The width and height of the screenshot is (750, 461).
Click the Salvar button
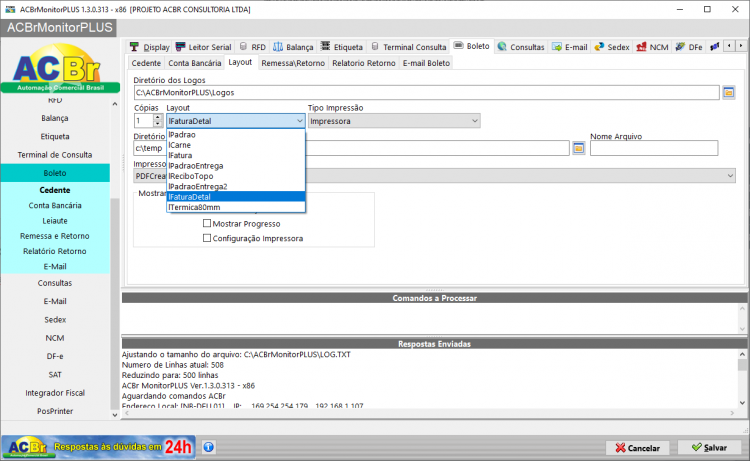[x=710, y=448]
